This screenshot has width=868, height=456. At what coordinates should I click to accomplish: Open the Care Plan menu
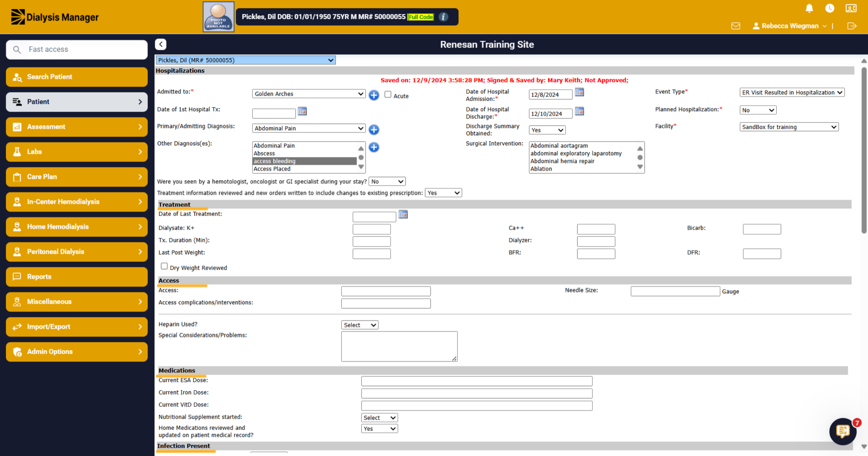[x=77, y=177]
